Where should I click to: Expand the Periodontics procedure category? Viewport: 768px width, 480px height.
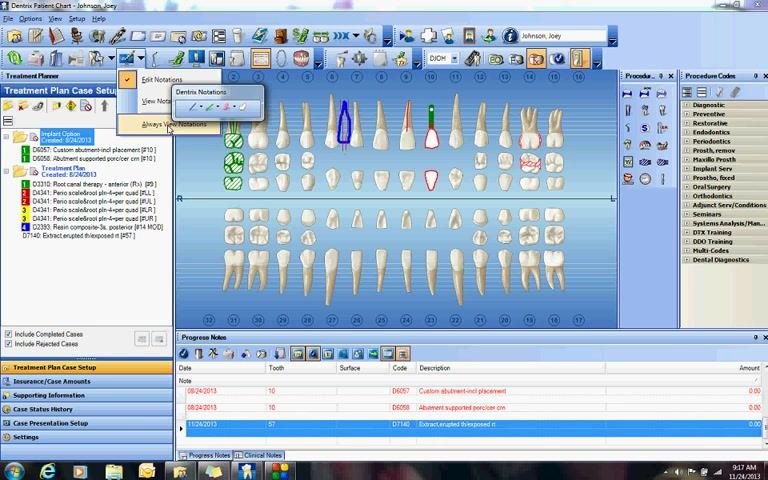click(x=686, y=141)
